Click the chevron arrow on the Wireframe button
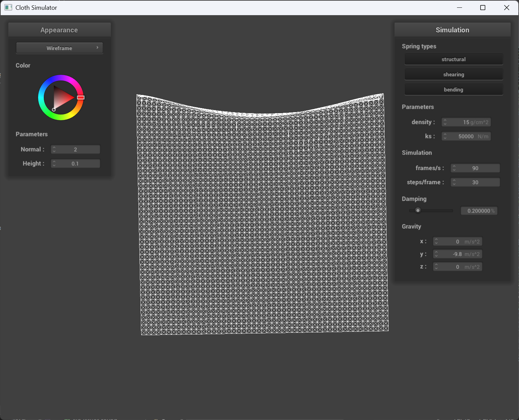 (x=97, y=47)
